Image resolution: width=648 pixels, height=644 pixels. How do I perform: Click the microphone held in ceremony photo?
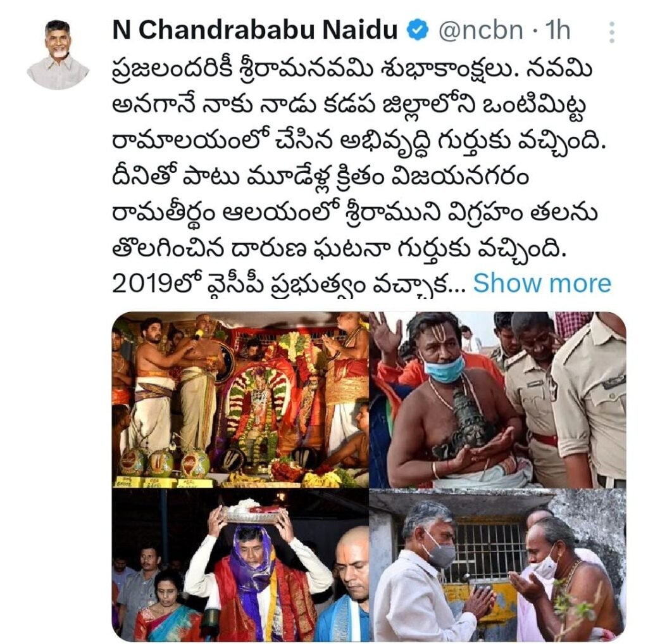coord(199,334)
